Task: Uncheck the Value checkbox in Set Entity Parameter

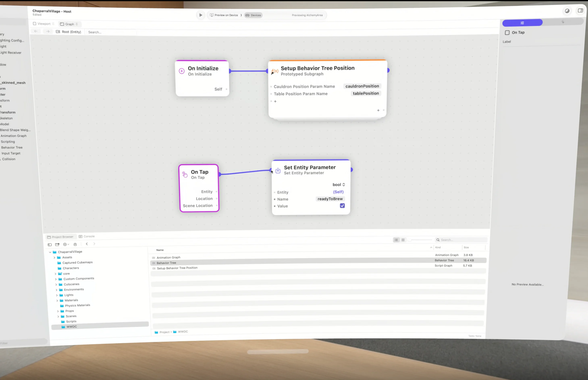Action: [x=342, y=205]
